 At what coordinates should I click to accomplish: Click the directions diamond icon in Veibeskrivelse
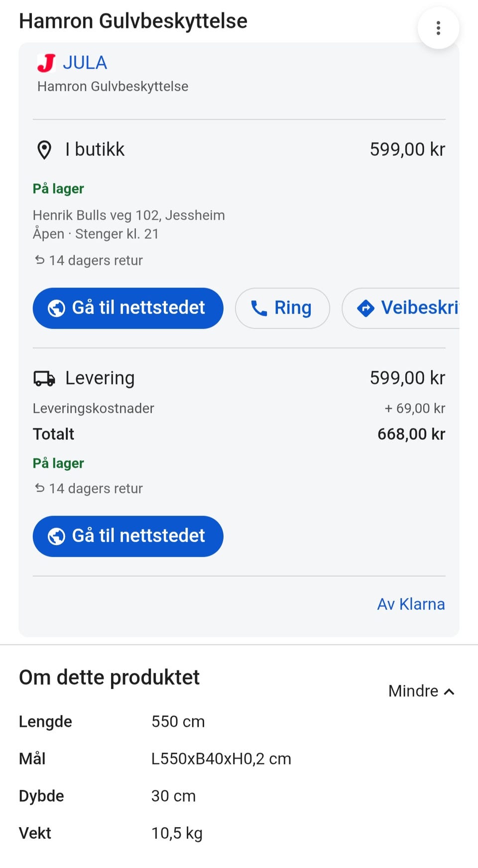tap(365, 308)
